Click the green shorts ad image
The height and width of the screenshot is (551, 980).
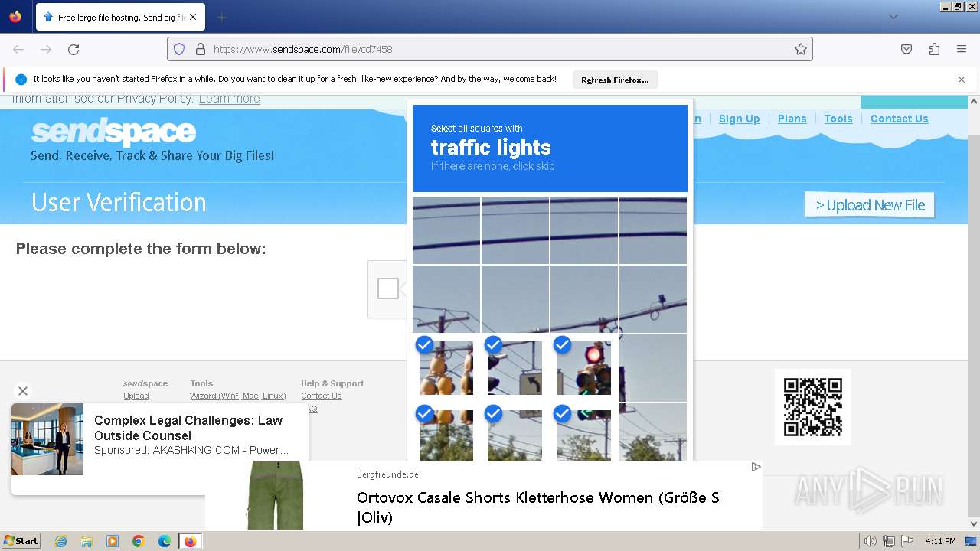(276, 495)
